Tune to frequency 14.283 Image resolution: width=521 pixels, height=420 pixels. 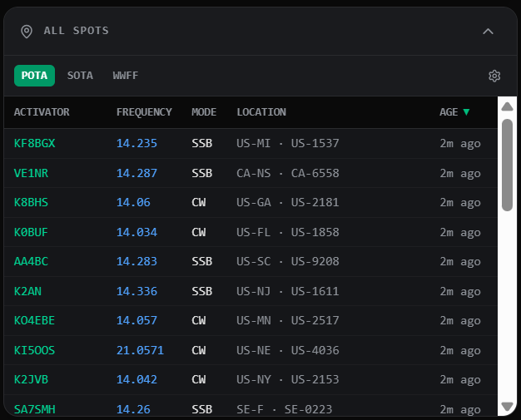click(136, 262)
